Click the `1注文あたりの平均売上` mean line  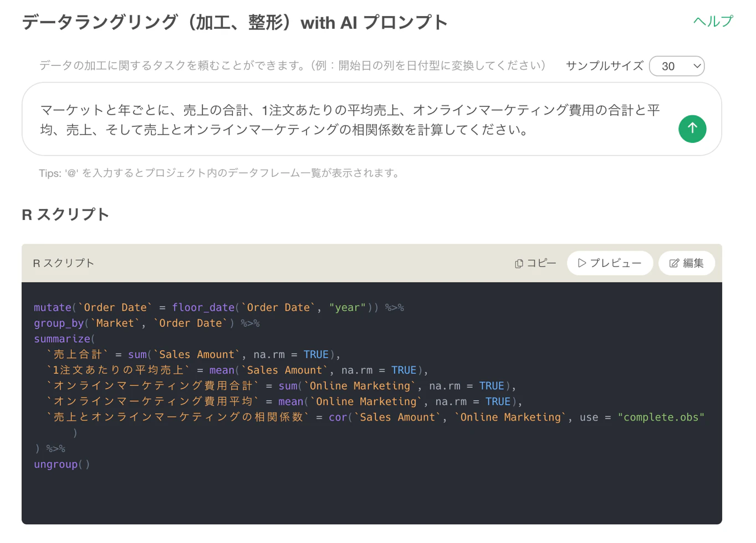237,370
